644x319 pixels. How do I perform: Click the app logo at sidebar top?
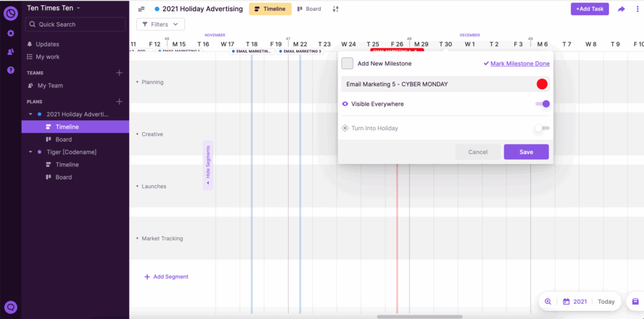(x=11, y=13)
